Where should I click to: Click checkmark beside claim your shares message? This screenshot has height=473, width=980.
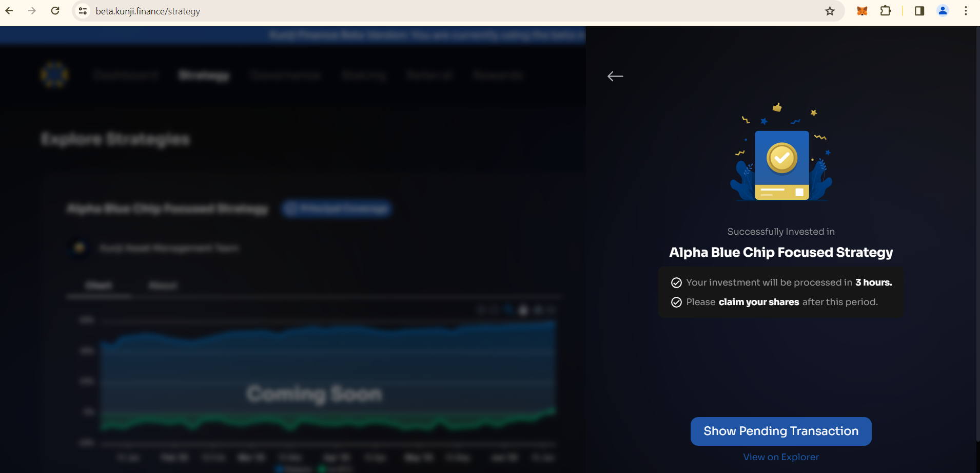[x=676, y=302]
